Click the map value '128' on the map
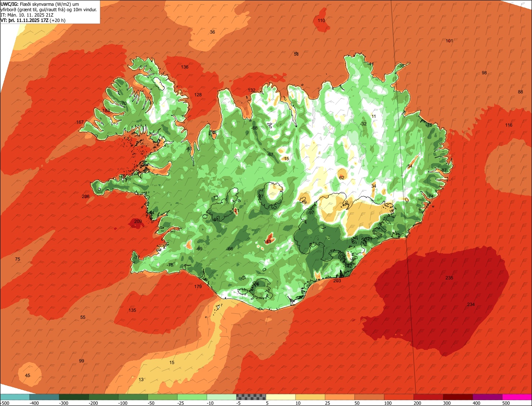 click(x=198, y=95)
